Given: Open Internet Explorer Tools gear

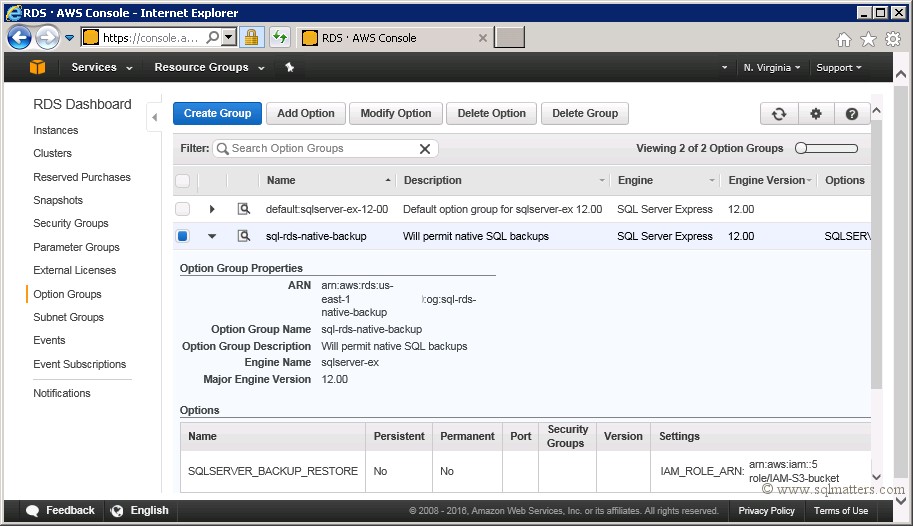Looking at the screenshot, I should click(x=893, y=40).
